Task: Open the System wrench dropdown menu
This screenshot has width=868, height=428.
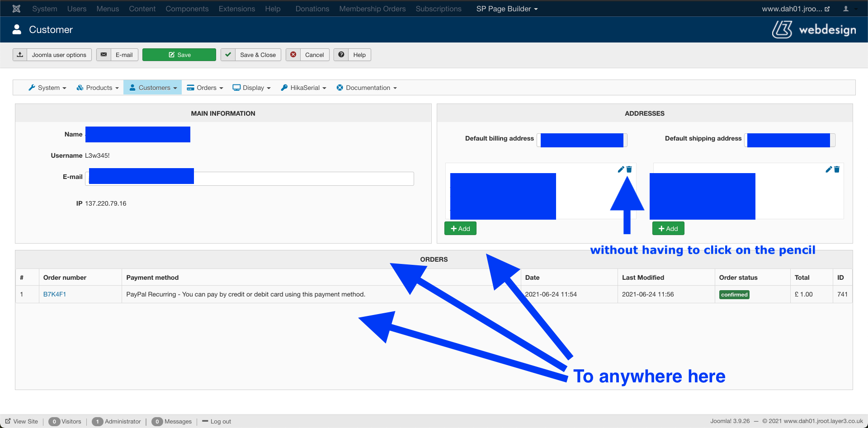Action: pos(47,88)
